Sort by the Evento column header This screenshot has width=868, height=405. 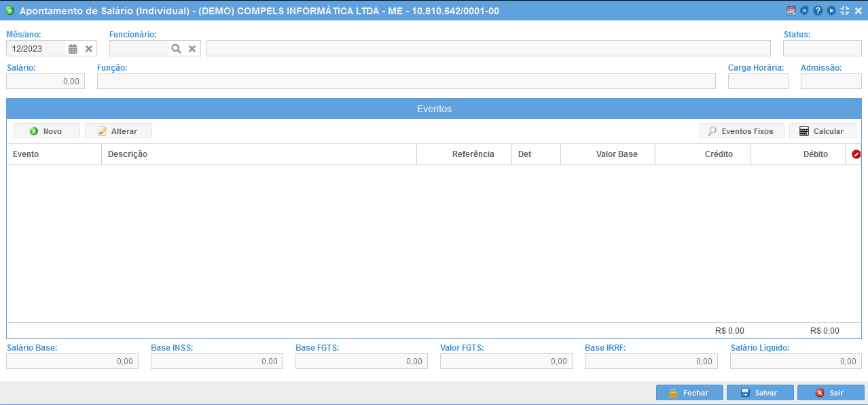pos(54,154)
